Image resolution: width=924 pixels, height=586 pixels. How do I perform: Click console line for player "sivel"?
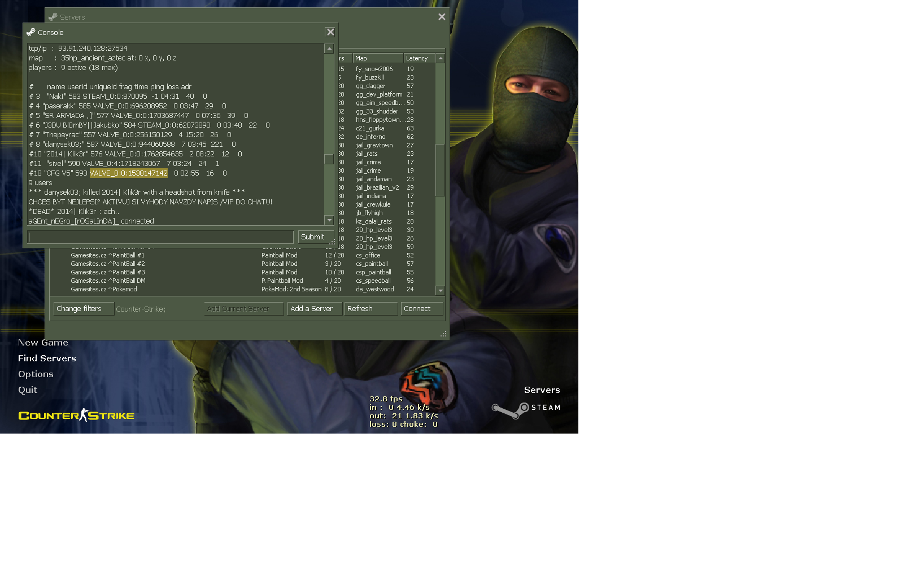(124, 164)
